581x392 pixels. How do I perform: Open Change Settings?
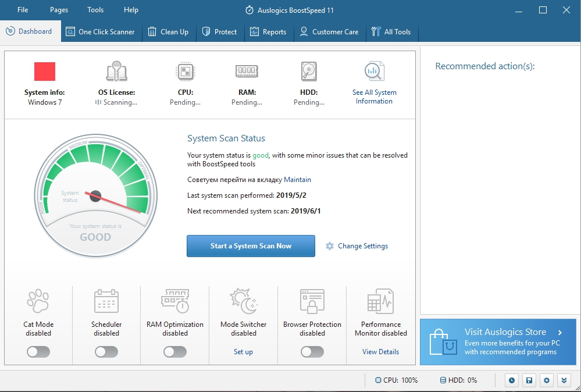click(x=363, y=246)
